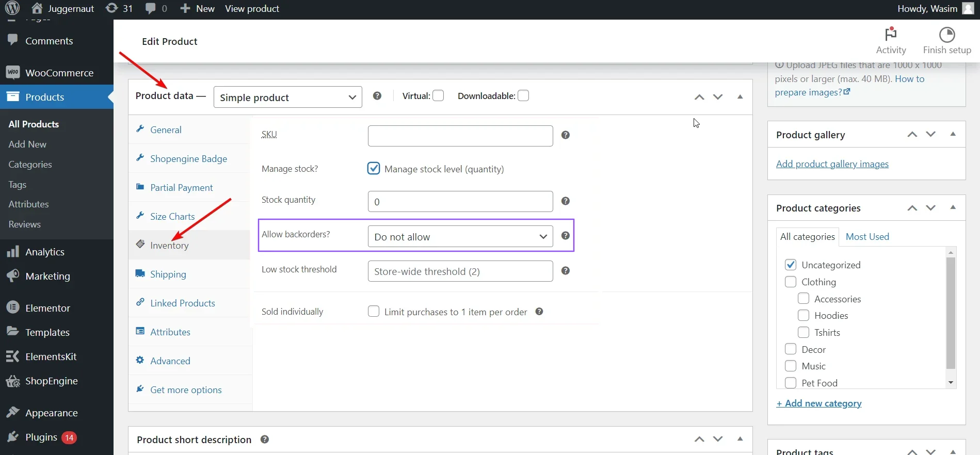Click the comments bubble icon in admin bar
The height and width of the screenshot is (455, 980).
(x=151, y=8)
